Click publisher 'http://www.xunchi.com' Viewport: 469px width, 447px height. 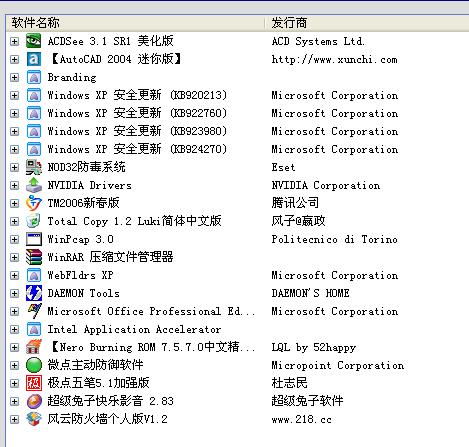coord(334,59)
